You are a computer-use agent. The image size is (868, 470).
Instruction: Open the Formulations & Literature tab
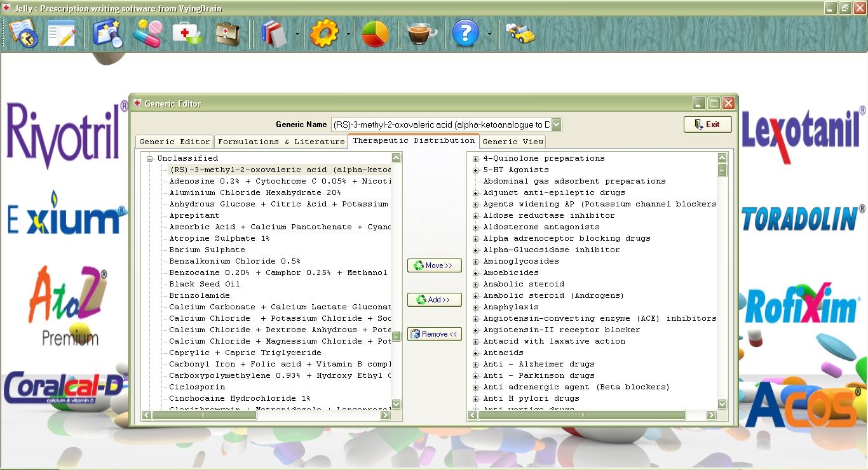(x=281, y=142)
